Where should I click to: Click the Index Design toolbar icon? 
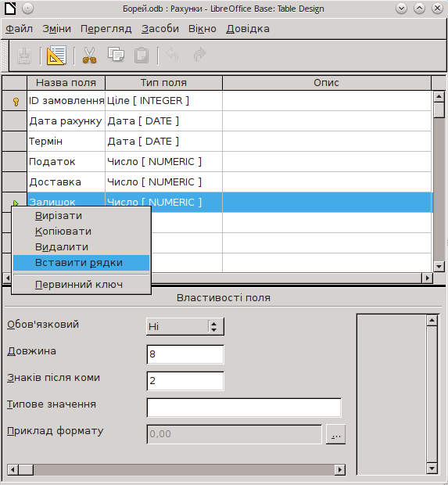point(56,56)
